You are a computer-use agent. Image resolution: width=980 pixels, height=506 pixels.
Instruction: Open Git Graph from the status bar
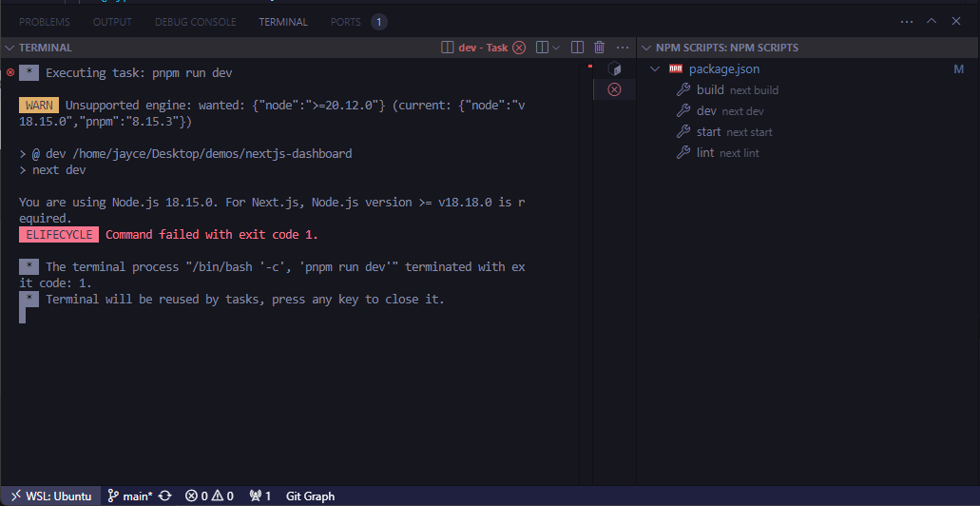point(310,496)
